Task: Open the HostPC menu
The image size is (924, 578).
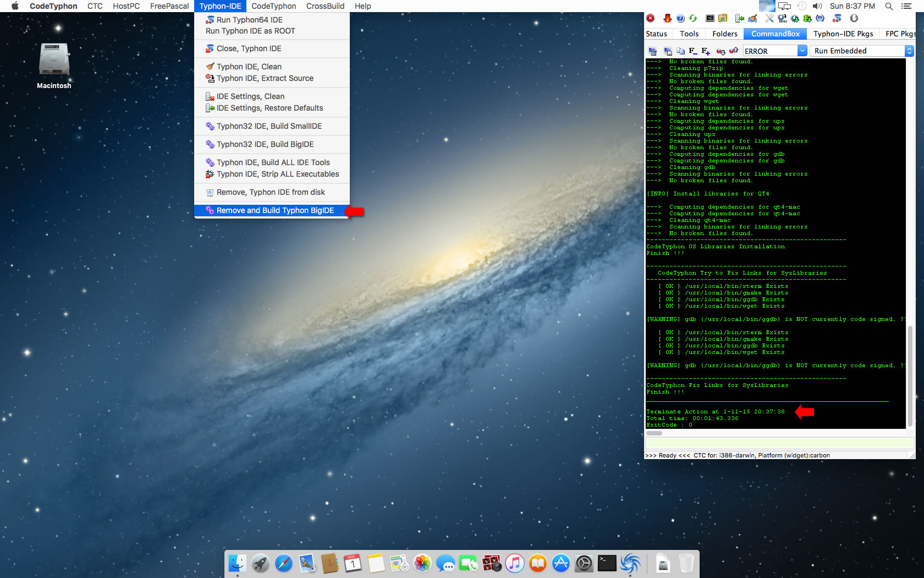Action: pyautogui.click(x=127, y=6)
